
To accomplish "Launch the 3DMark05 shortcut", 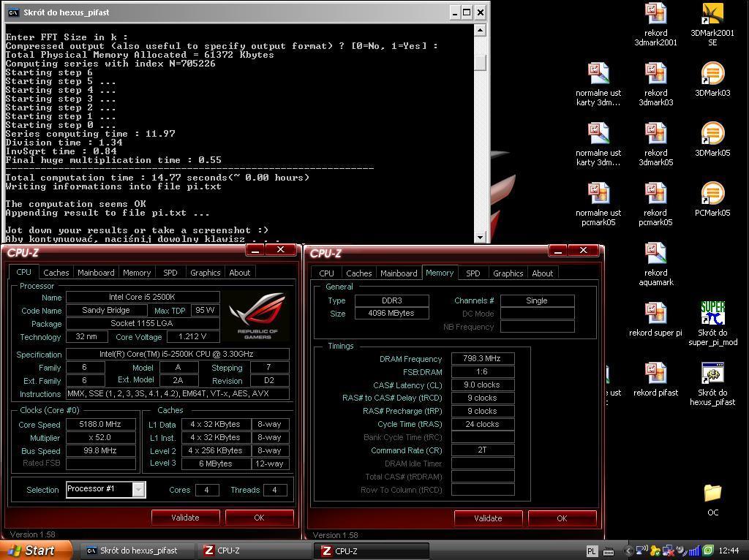I will coord(712,140).
